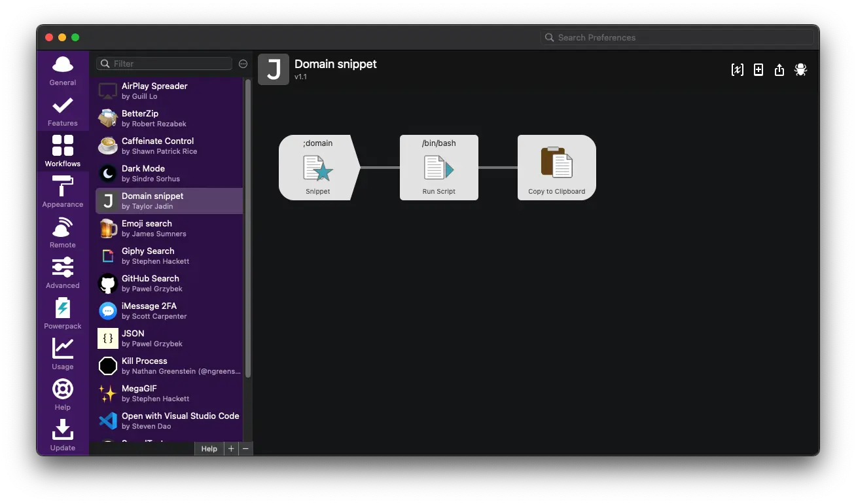Click the Domain snippet workflow J icon in header

tap(274, 69)
